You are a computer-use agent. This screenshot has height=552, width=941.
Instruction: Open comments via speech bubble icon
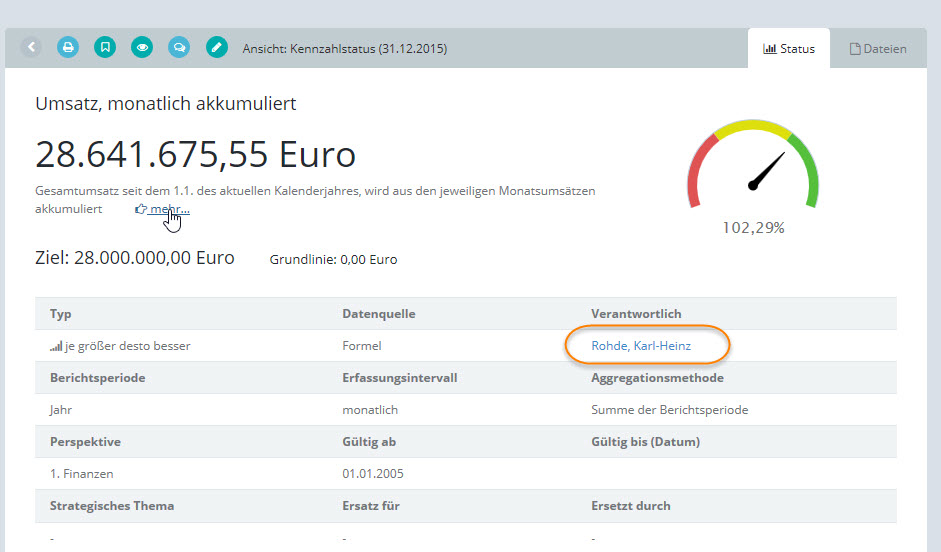point(179,47)
